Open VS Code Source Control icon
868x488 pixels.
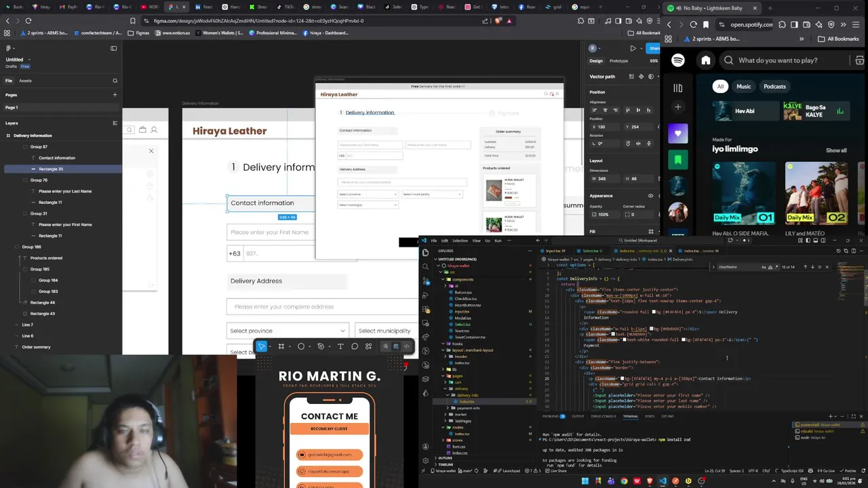pos(425,281)
